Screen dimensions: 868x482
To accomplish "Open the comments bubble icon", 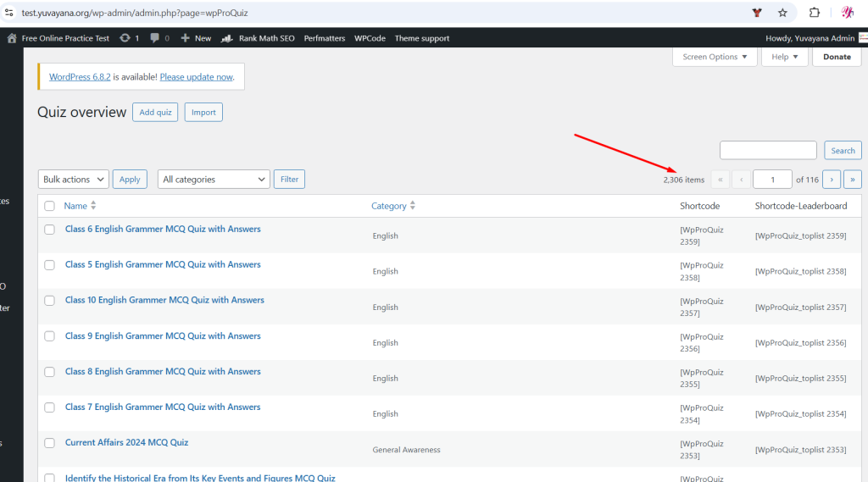I will tap(154, 38).
